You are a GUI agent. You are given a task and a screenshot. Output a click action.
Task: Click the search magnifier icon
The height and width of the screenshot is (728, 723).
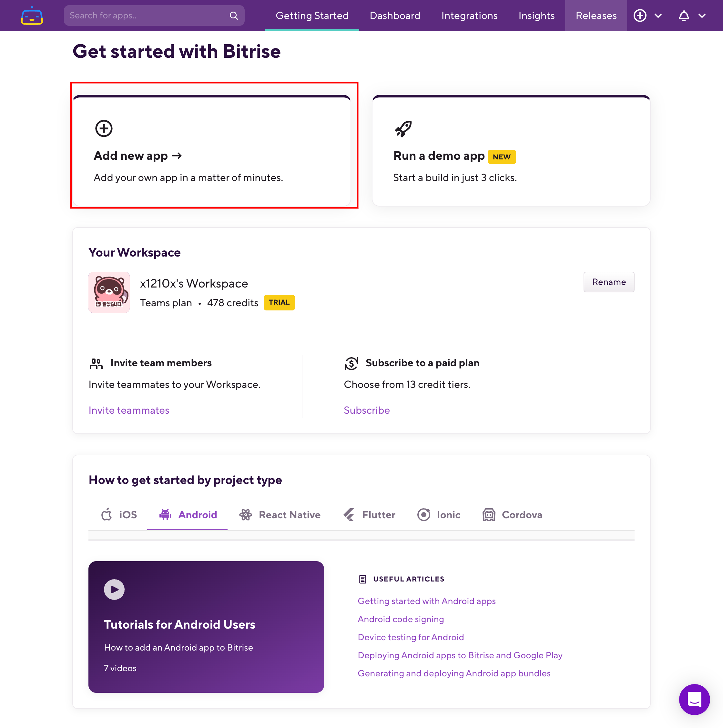[234, 15]
